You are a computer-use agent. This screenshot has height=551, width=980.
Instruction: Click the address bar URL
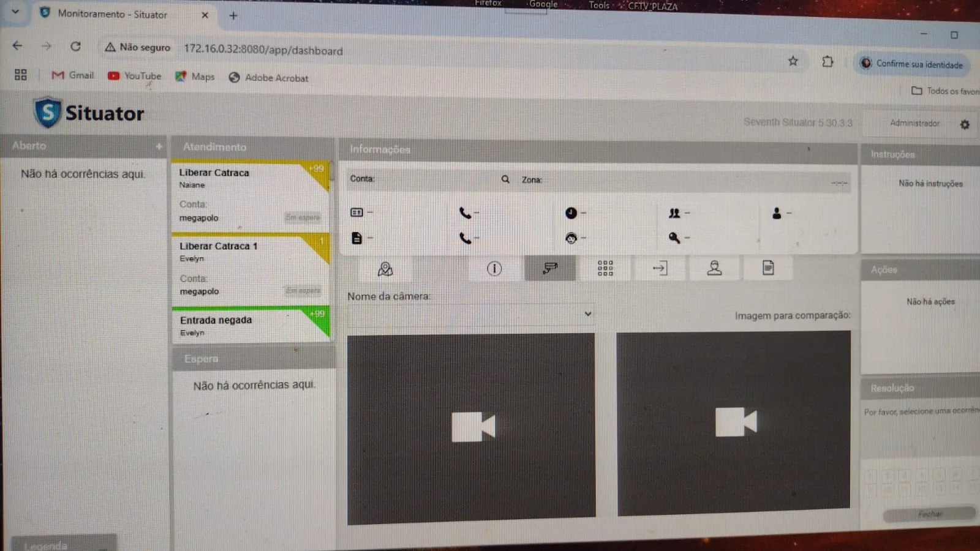click(x=263, y=50)
